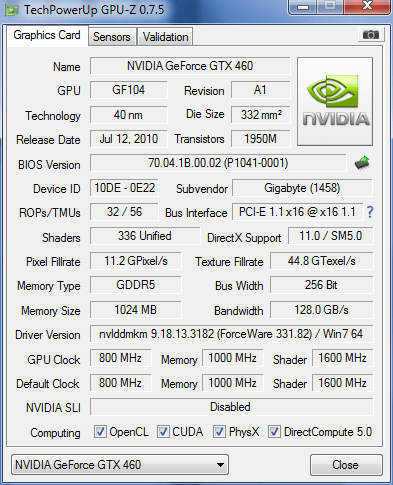Click the BIOS Version field
Screen dimensions: 393x485
click(x=218, y=163)
